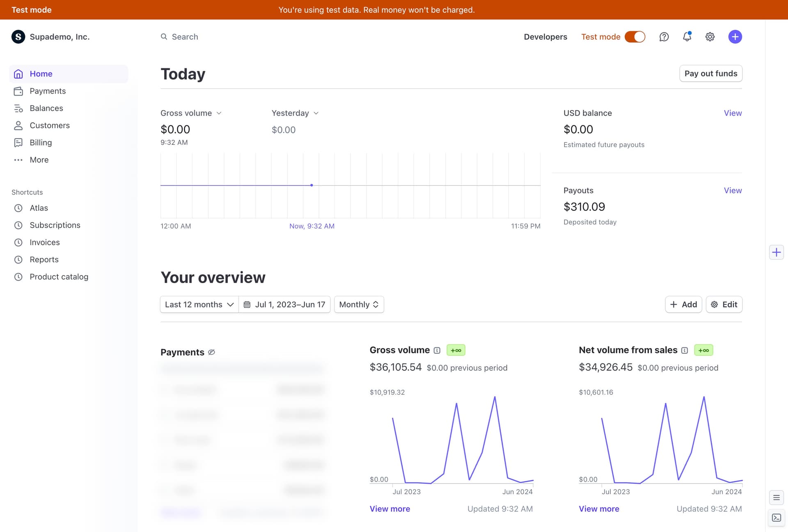Open the Product catalog shortcut
The width and height of the screenshot is (788, 532).
click(x=59, y=277)
